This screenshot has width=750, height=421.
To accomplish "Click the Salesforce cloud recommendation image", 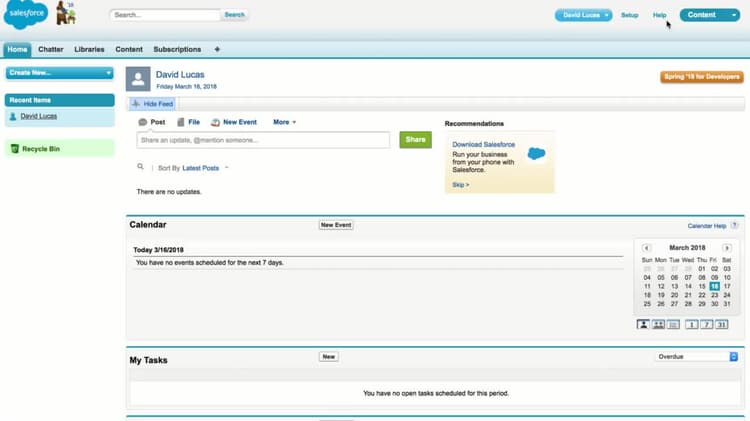I will [x=536, y=154].
